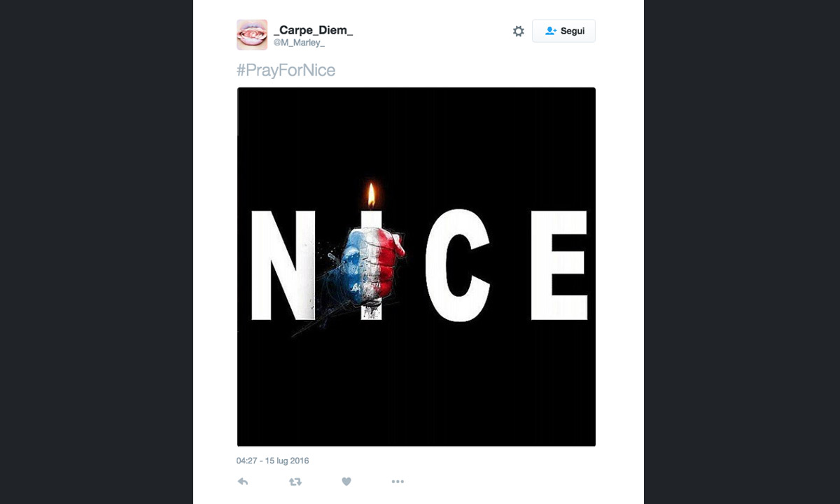Click the letter E in the image
The width and height of the screenshot is (840, 504).
click(x=558, y=265)
